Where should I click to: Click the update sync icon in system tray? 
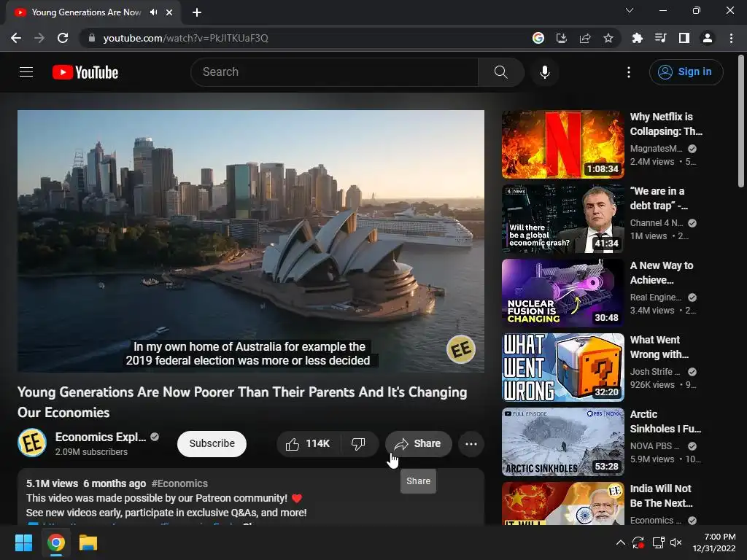click(638, 542)
